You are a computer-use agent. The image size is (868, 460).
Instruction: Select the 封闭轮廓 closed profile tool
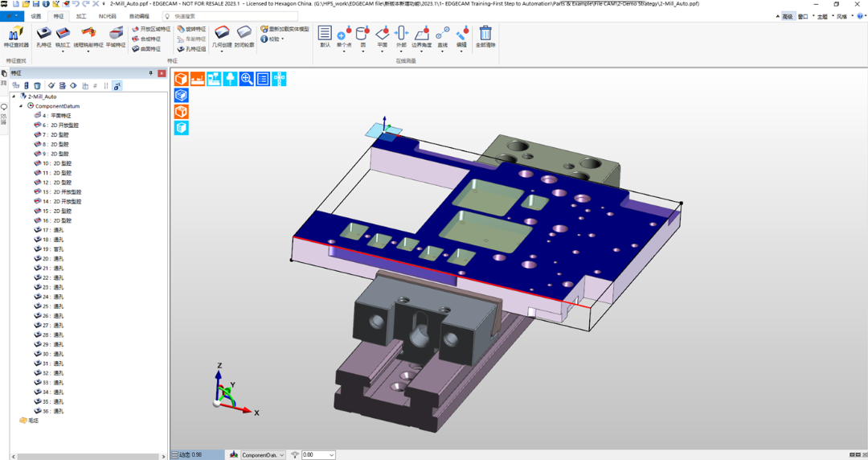(x=244, y=36)
